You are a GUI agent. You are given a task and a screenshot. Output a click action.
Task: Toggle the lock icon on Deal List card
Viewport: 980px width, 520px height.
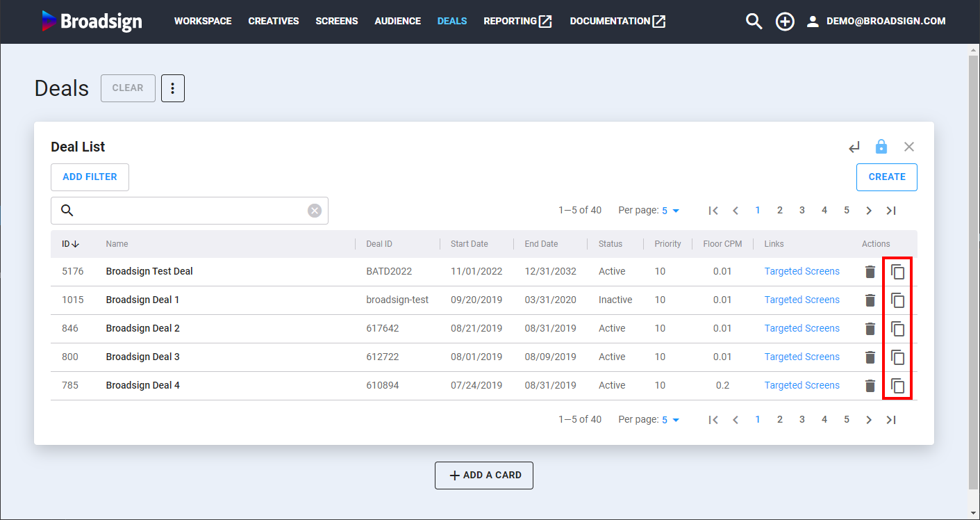pos(881,147)
